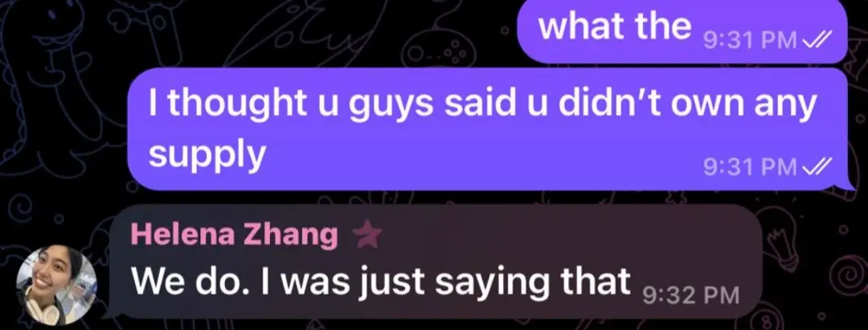Click the 9:32 PM timestamp
This screenshot has width=868, height=330.
(691, 295)
